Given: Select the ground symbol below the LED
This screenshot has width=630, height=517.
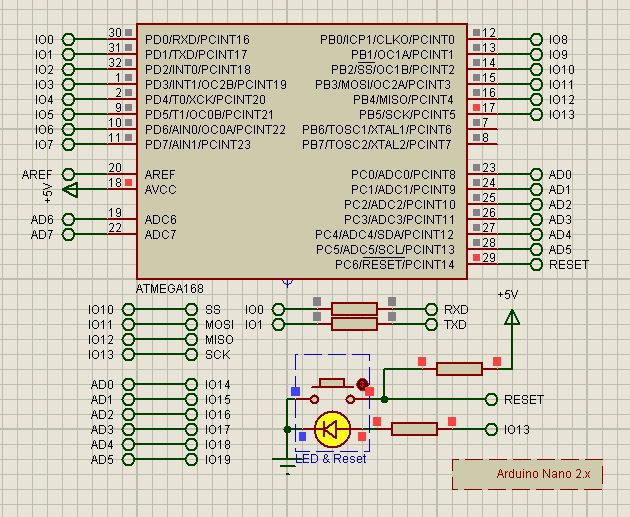Looking at the screenshot, I should point(287,466).
